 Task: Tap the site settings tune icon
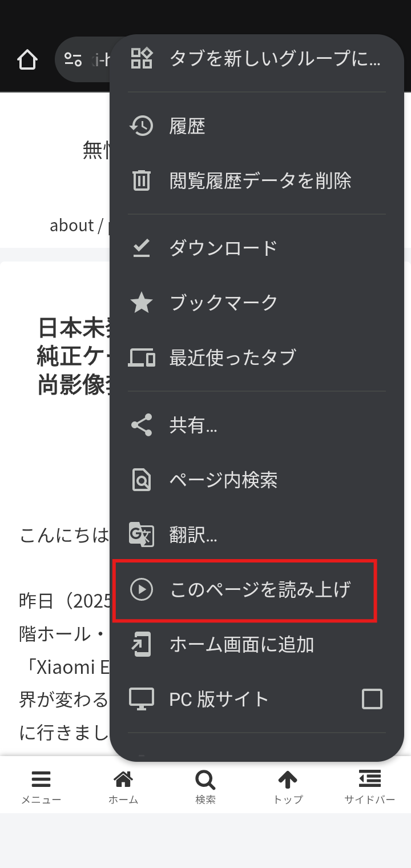click(73, 59)
